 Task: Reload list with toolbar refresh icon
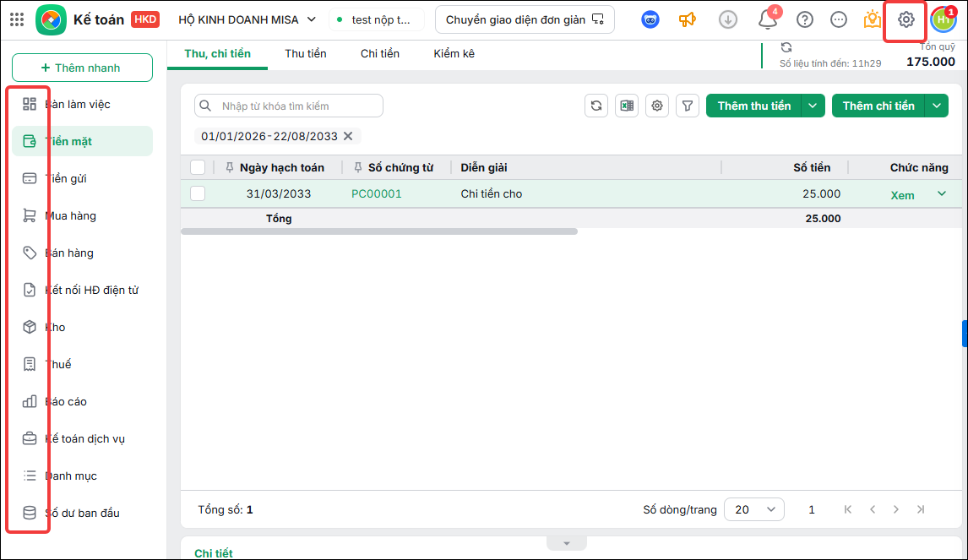coord(596,106)
